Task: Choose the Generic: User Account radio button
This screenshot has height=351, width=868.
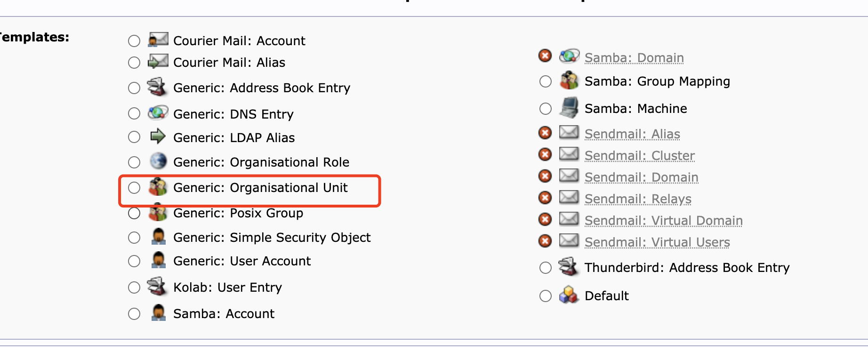Action: pos(134,261)
